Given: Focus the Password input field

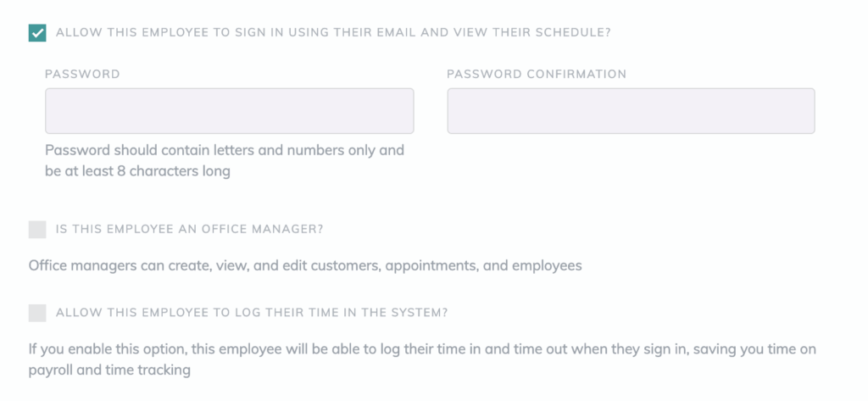Looking at the screenshot, I should (229, 111).
